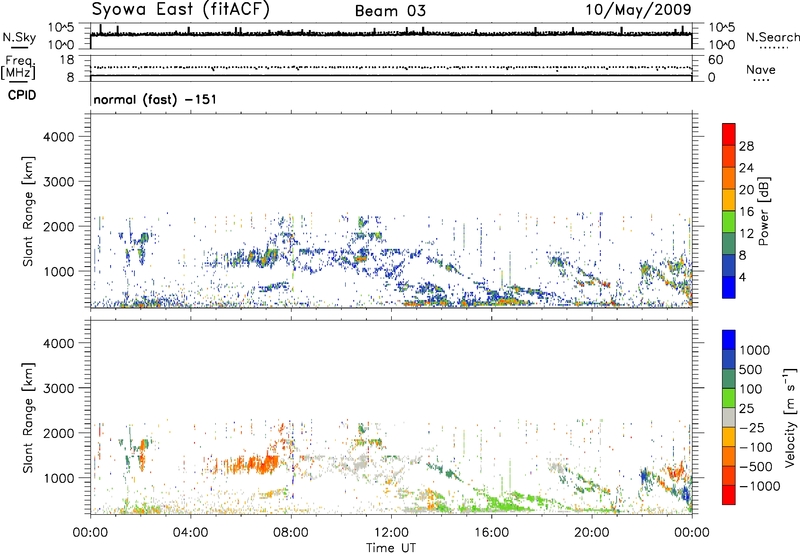This screenshot has height=554, width=800.
Task: Click the "04:00" time tick label
Action: (190, 533)
